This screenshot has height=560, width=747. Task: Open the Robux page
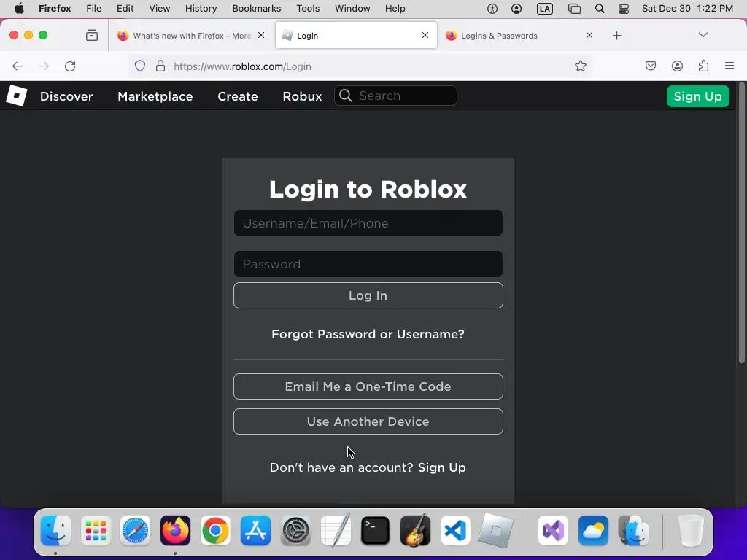click(302, 96)
